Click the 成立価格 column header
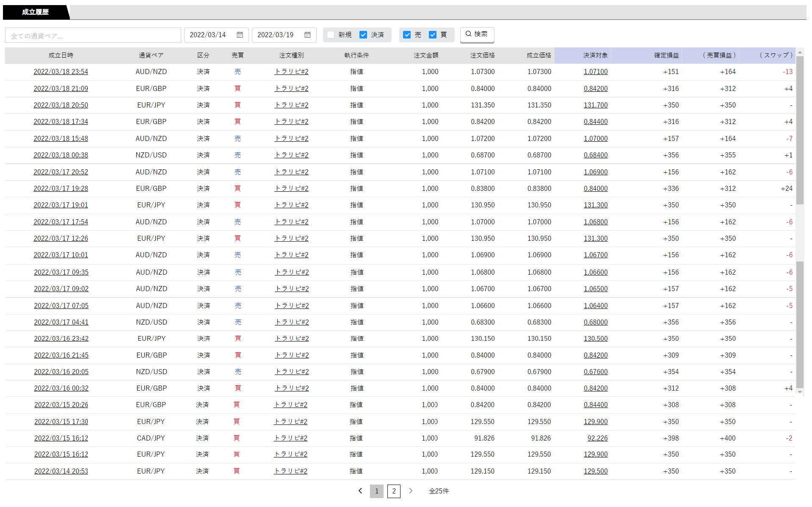The image size is (812, 507). (x=539, y=55)
